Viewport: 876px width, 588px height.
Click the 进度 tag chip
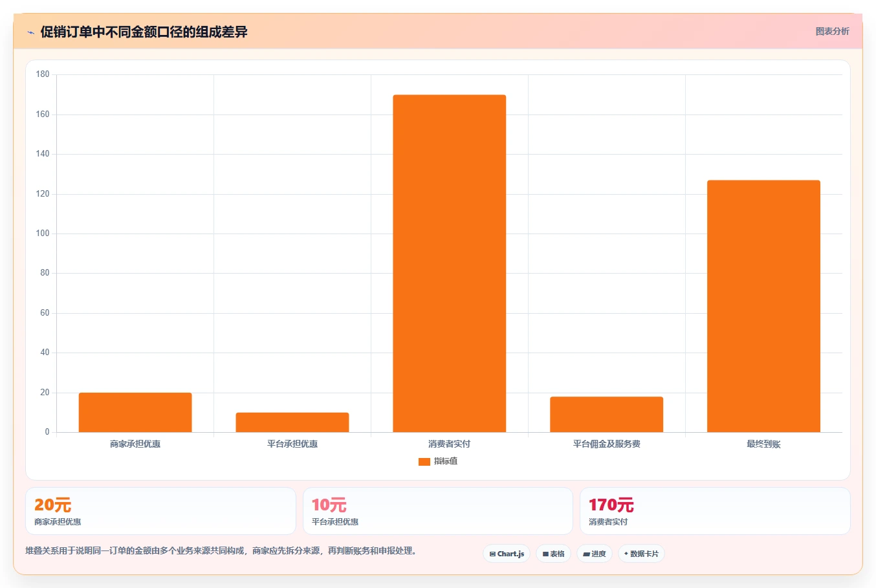pos(595,554)
